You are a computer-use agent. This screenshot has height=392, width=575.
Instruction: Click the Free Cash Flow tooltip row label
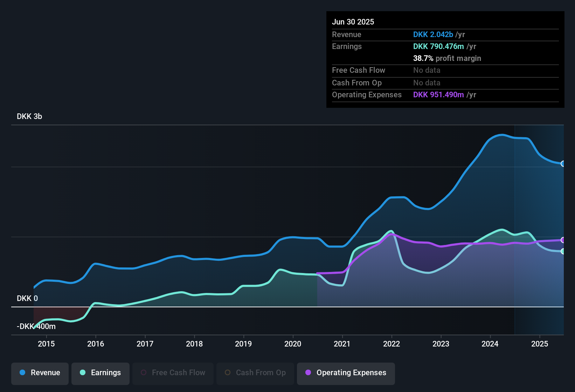tap(359, 70)
